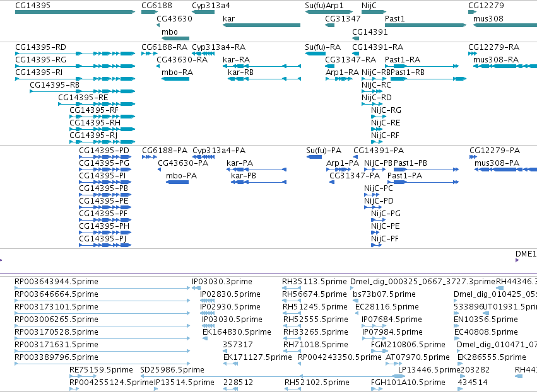537x392 pixels.
Task: Select transcript mbo-RA
Action: pyautogui.click(x=177, y=72)
